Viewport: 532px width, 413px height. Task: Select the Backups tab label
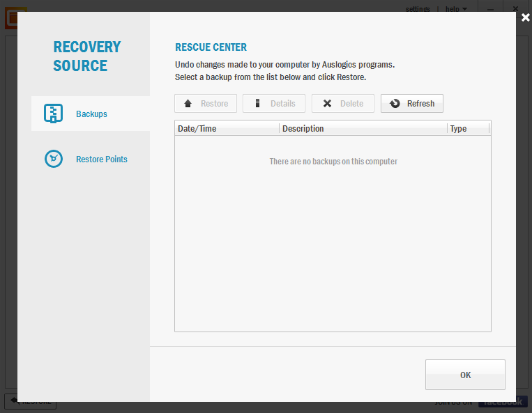pyautogui.click(x=91, y=114)
